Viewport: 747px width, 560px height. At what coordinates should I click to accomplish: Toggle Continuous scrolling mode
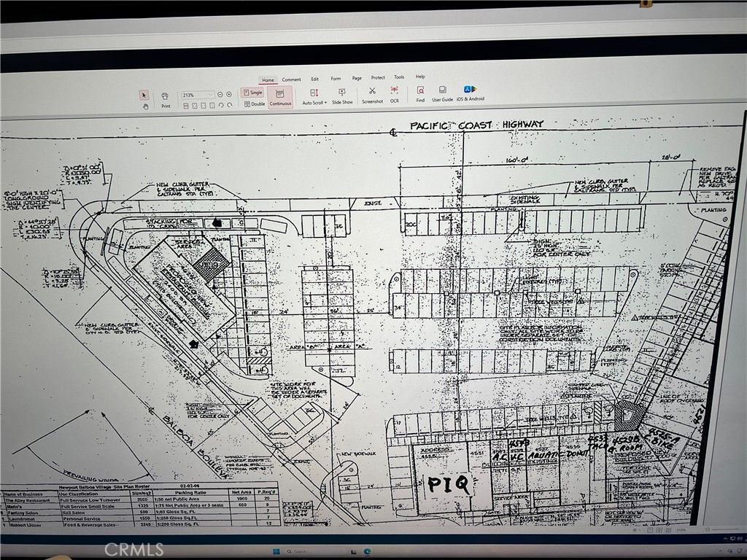(x=280, y=98)
